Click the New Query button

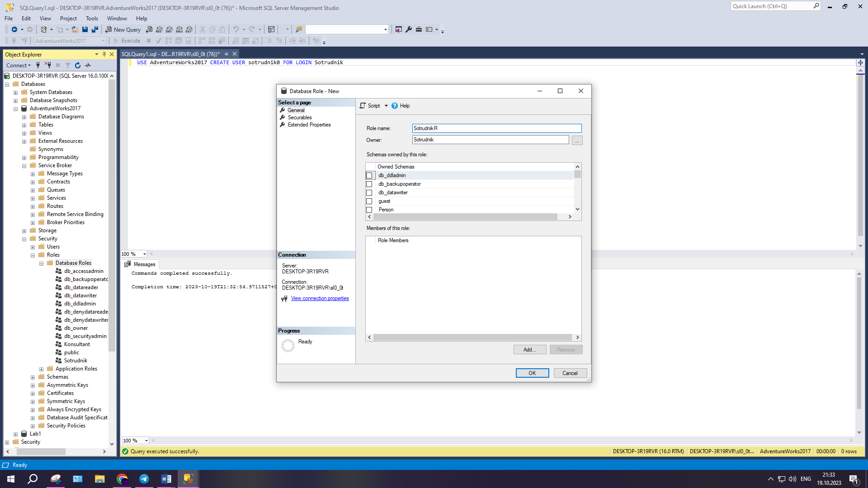pos(123,29)
